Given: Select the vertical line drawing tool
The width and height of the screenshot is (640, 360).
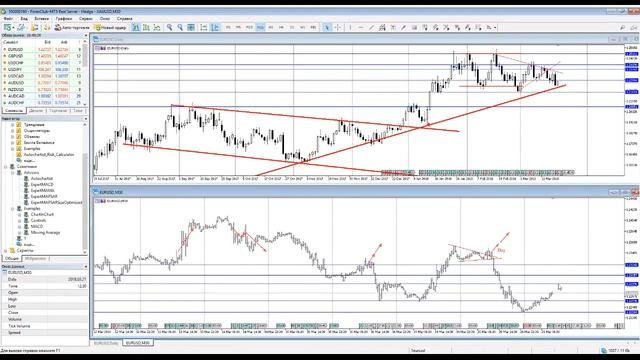Looking at the screenshot, I should [x=350, y=27].
